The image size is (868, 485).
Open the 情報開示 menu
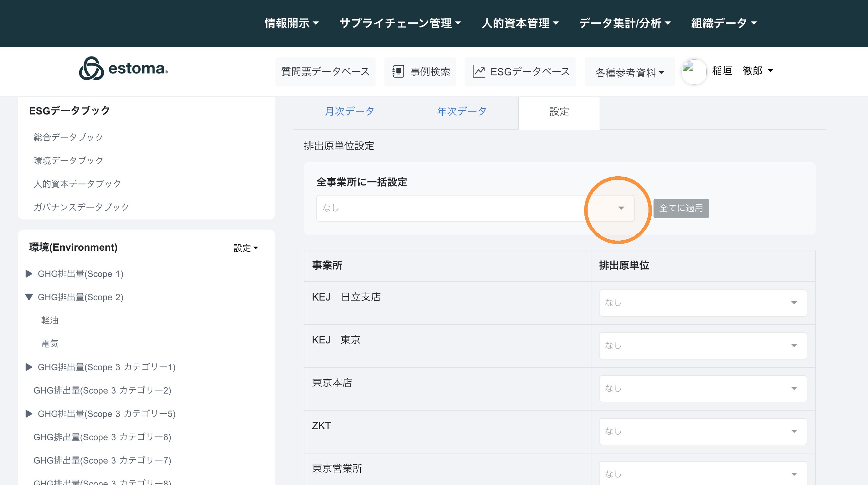pyautogui.click(x=291, y=23)
